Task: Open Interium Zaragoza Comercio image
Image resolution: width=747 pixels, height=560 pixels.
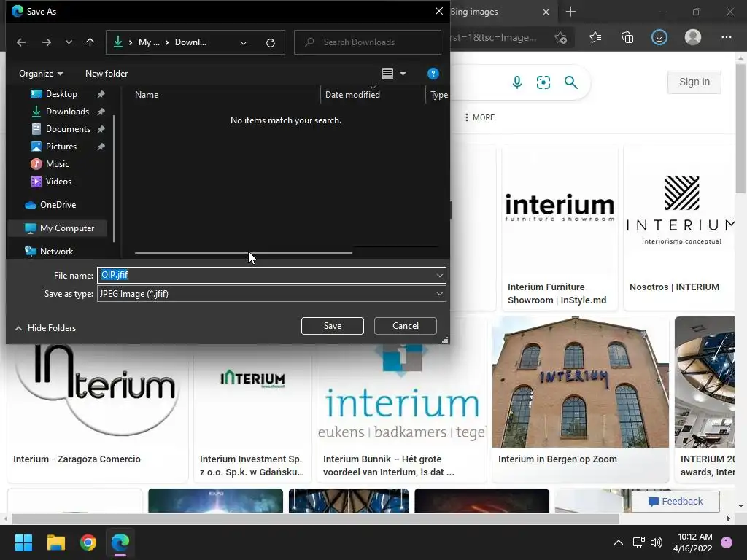Action: pyautogui.click(x=98, y=412)
